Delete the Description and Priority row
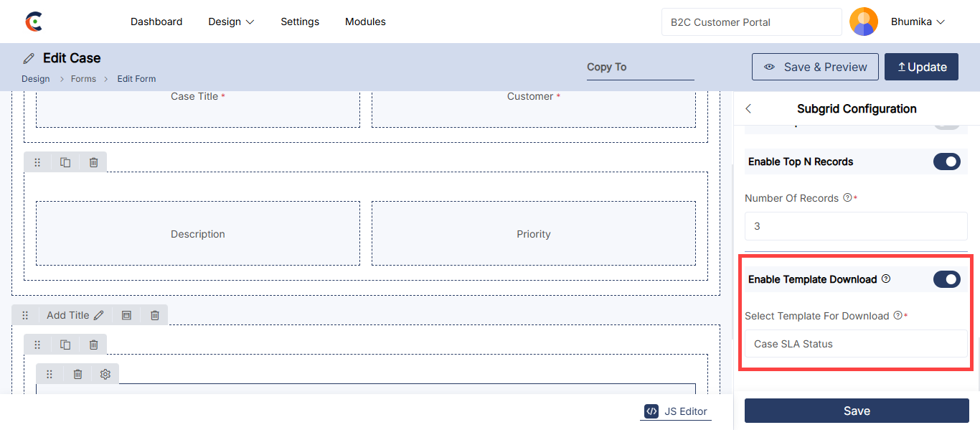Viewport: 980px width, 430px height. point(93,162)
